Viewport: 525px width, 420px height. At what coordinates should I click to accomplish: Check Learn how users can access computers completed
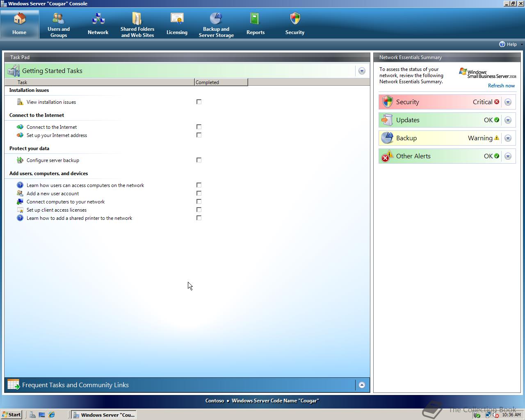point(199,185)
